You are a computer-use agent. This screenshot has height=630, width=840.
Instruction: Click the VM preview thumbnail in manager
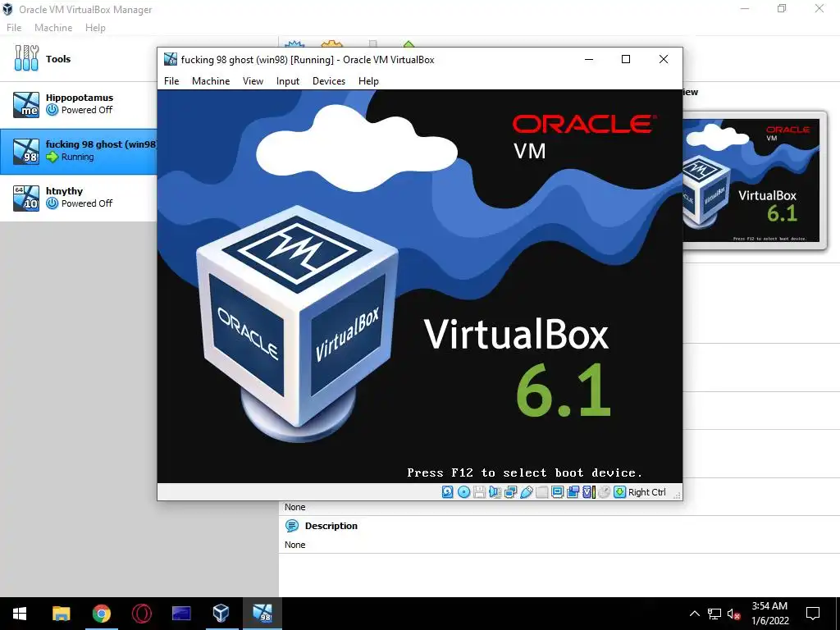756,180
